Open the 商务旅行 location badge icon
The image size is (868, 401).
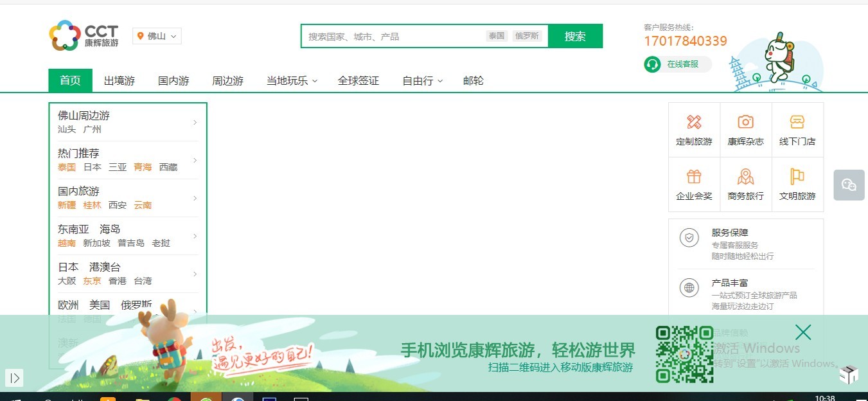pyautogui.click(x=745, y=177)
